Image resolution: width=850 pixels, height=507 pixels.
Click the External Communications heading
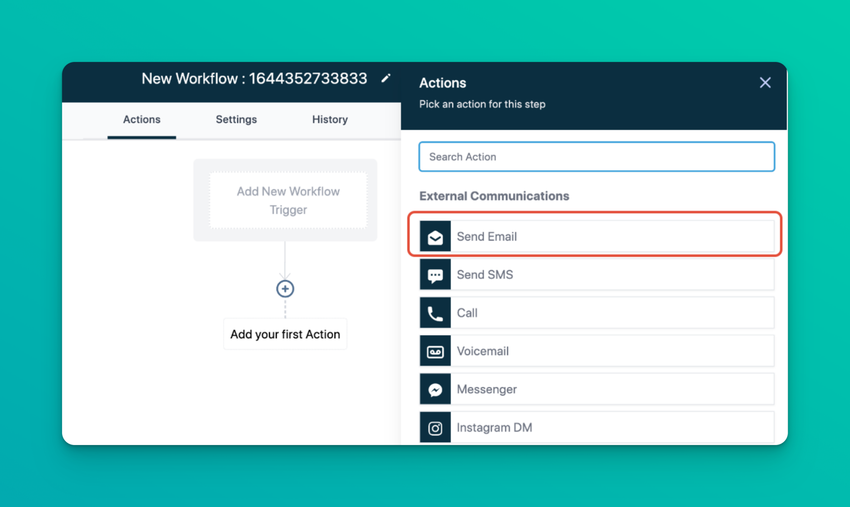494,196
